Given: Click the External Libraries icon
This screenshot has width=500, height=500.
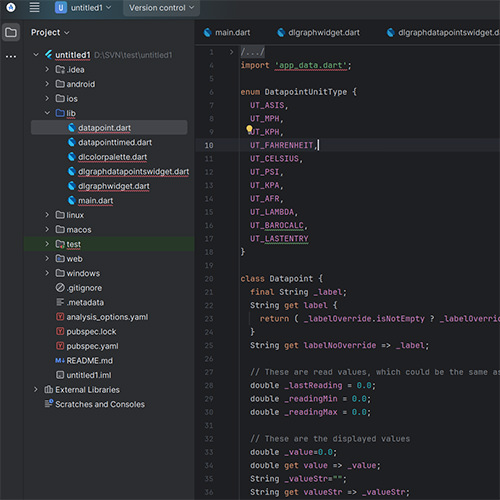Looking at the screenshot, I should pyautogui.click(x=49, y=389).
